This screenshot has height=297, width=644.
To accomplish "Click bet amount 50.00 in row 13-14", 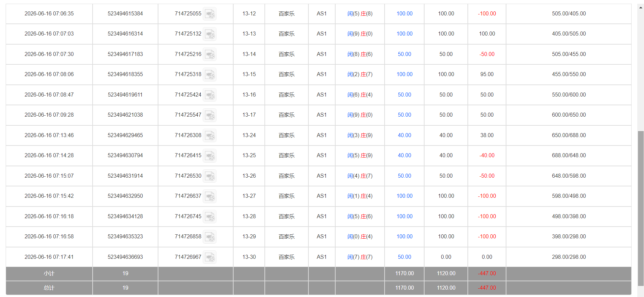I will click(404, 54).
